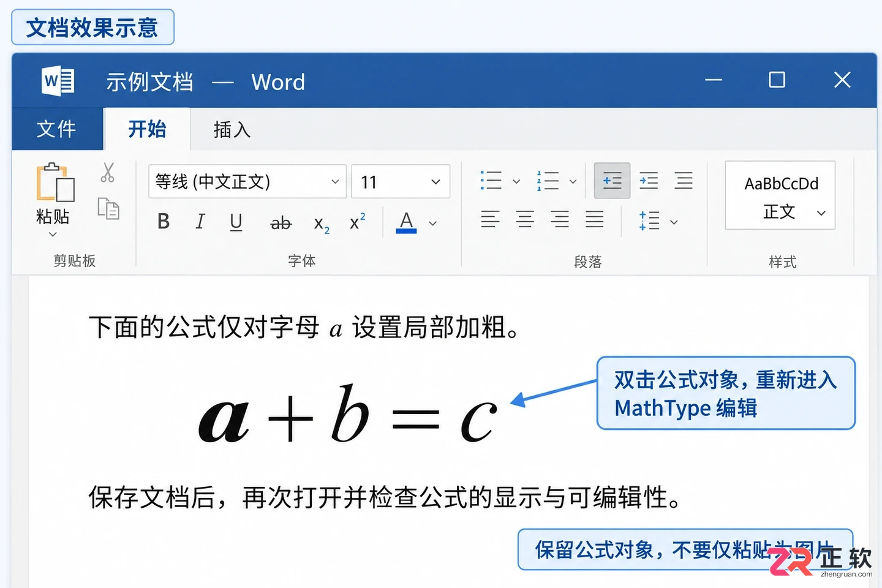Click the Paste clipboard icon
The image size is (882, 588).
[55, 183]
